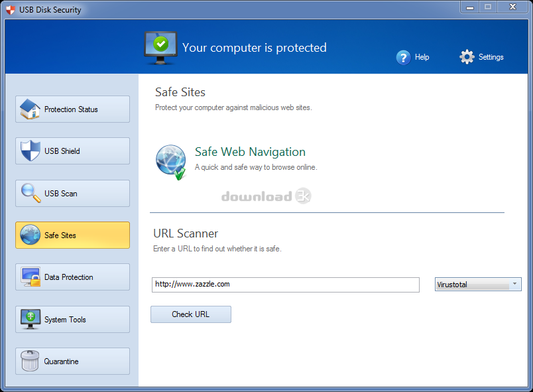Go to the USB Scan section
The height and width of the screenshot is (392, 533).
coord(72,194)
